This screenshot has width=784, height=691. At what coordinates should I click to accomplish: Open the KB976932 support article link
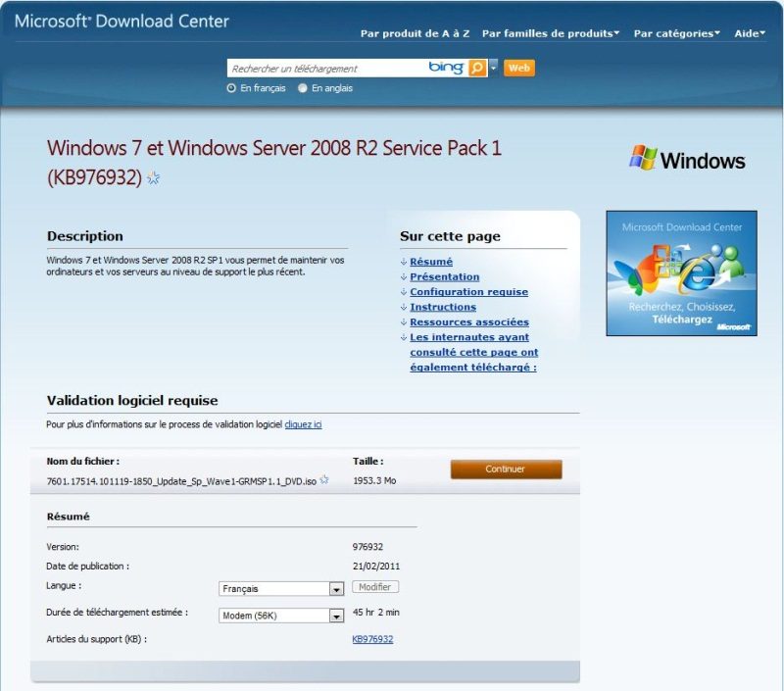point(372,639)
